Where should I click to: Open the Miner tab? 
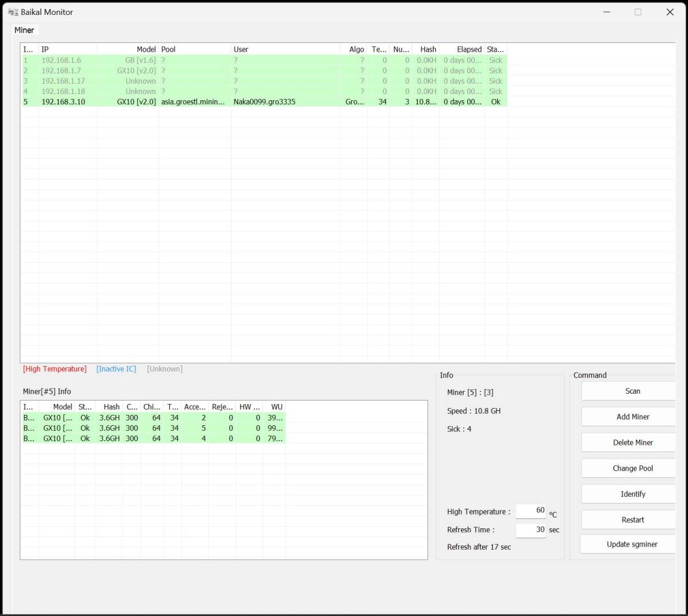[24, 30]
